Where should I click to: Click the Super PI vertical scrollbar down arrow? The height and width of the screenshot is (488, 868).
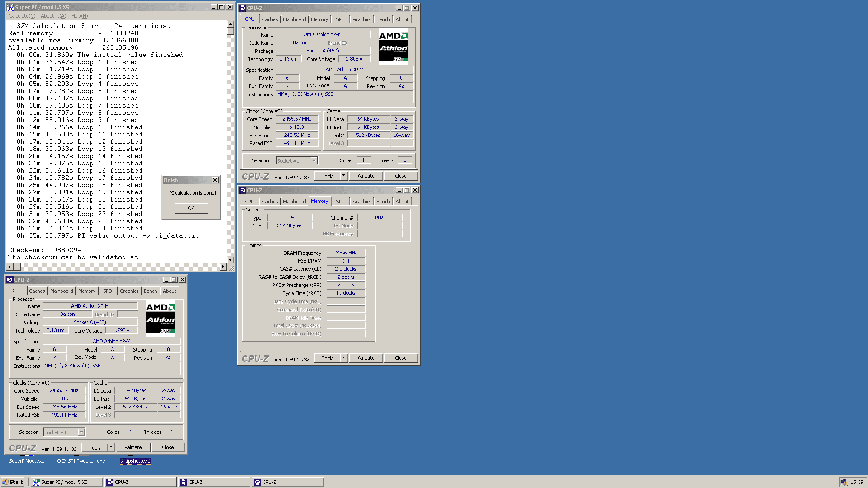[x=231, y=260]
